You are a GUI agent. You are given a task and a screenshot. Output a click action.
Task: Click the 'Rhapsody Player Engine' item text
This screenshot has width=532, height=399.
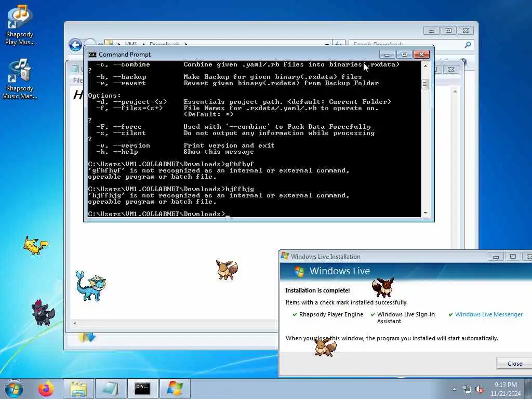coord(331,314)
